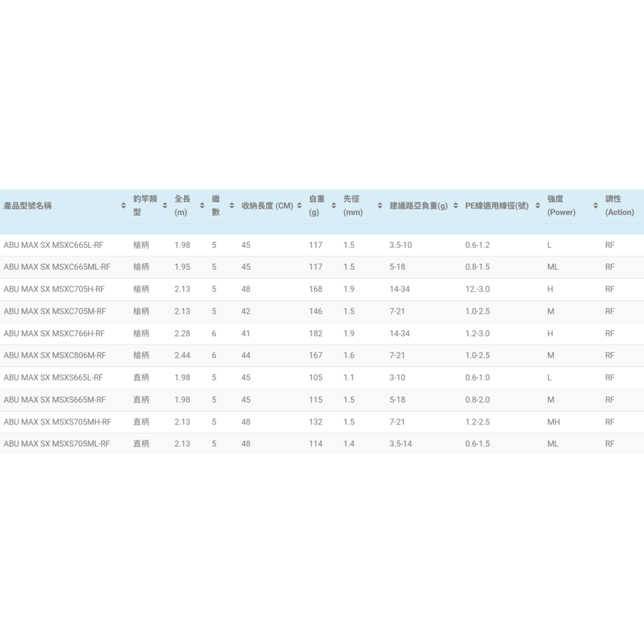Select row ABU MAX SX MSXC665ML-RF
Viewport: 644px width, 644px height.
[322, 267]
